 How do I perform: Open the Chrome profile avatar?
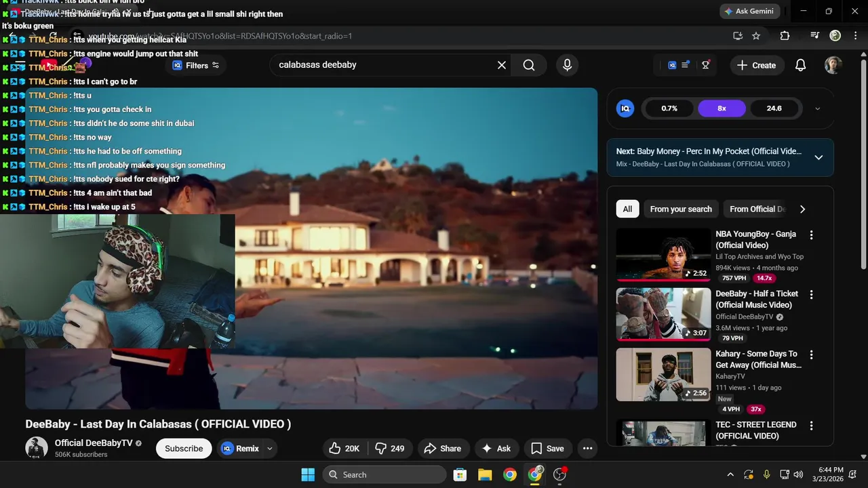[x=835, y=35]
